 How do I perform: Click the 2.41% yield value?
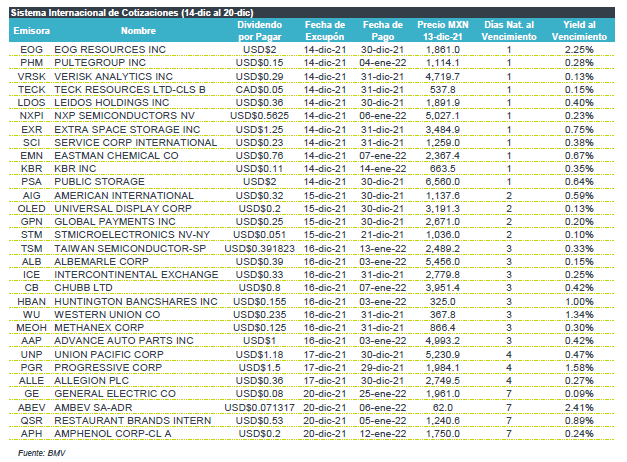click(x=579, y=408)
